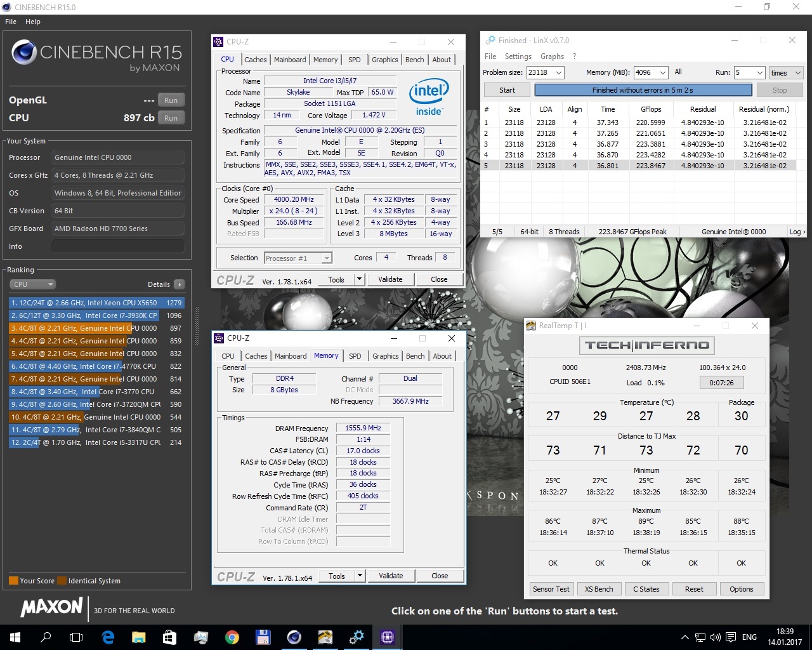Open Task View from the taskbar
Screen dimensions: 812x650
click(76, 637)
